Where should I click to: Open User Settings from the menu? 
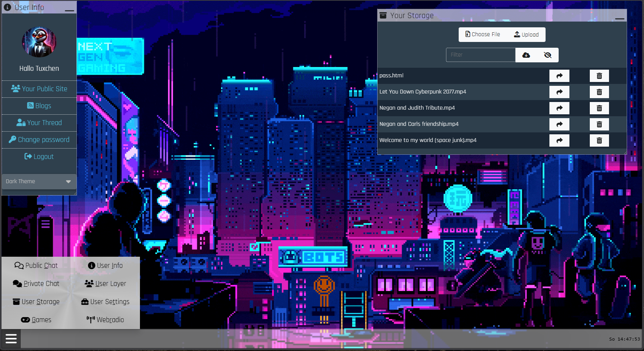105,302
